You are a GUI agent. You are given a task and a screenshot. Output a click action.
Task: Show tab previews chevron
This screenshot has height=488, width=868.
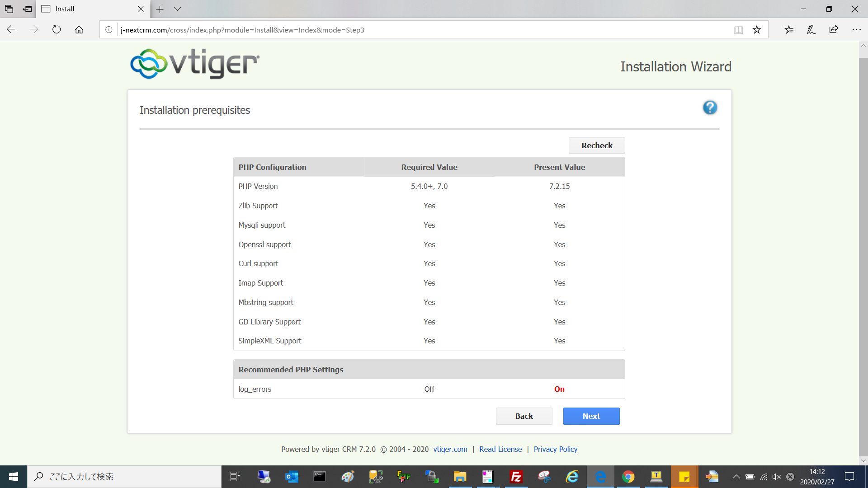point(177,9)
